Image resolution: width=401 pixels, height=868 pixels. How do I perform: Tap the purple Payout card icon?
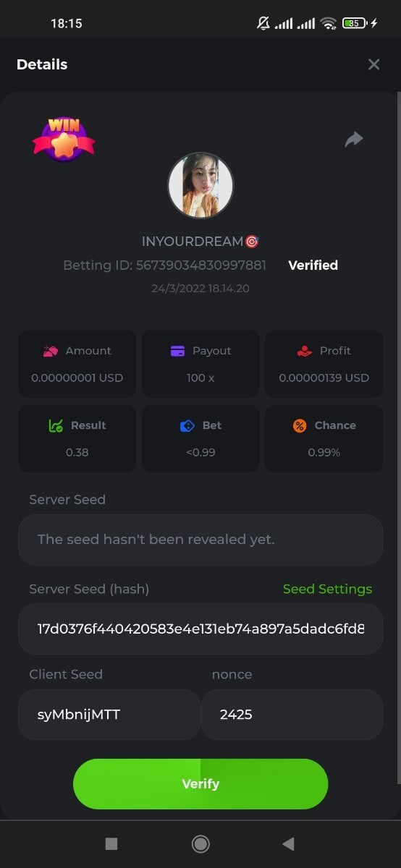tap(177, 351)
